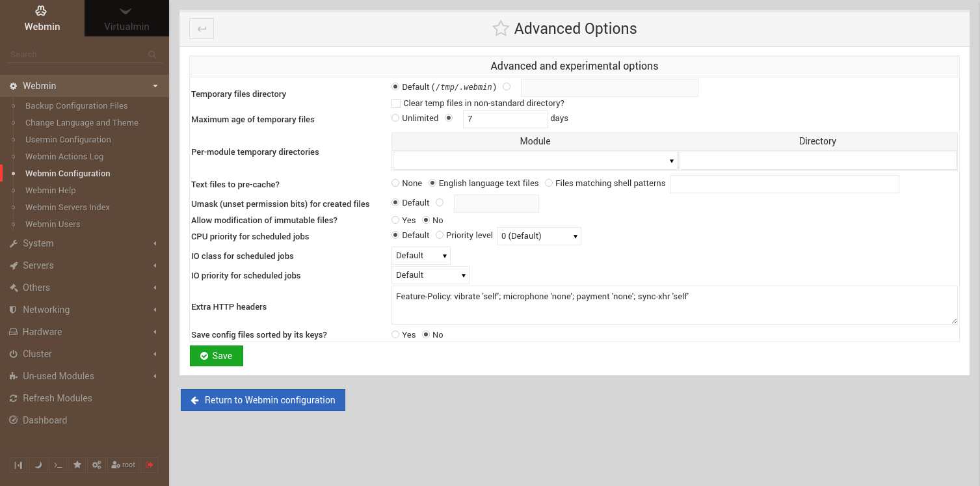Toggle night mode with the moon icon
This screenshot has width=980, height=486.
[38, 465]
